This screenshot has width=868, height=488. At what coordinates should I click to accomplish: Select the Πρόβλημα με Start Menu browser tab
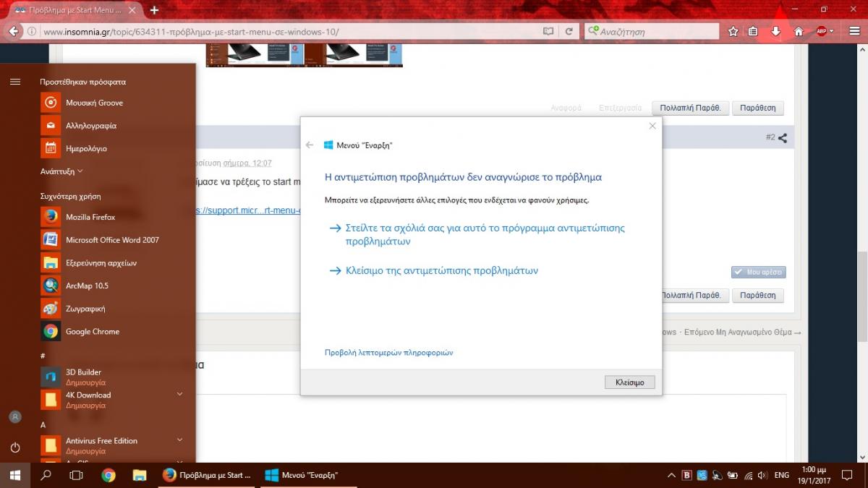coord(75,10)
